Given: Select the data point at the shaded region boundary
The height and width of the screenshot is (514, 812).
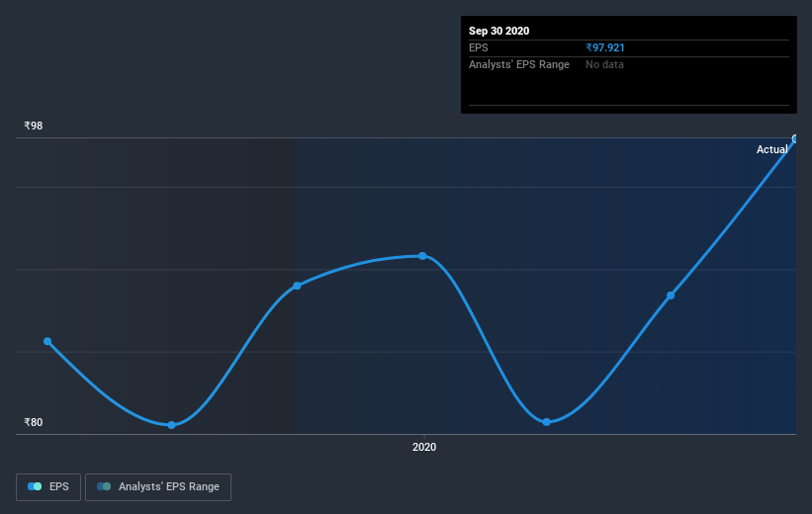Looking at the screenshot, I should click(297, 286).
